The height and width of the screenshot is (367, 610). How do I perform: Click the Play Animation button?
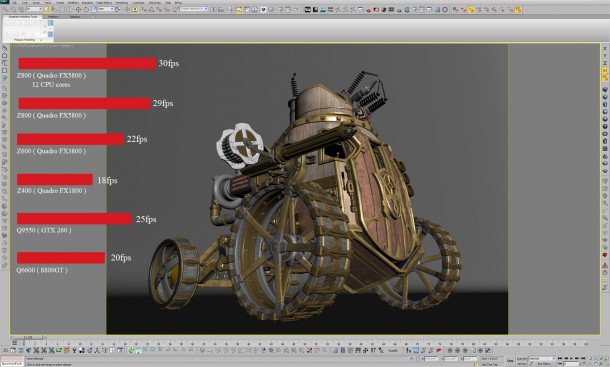tap(571, 358)
